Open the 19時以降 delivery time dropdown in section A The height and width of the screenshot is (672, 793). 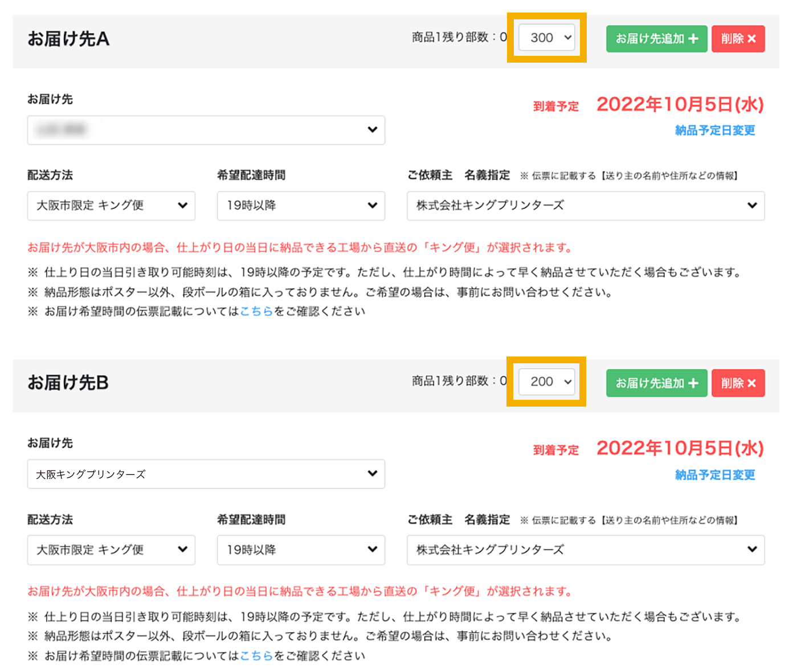(301, 206)
